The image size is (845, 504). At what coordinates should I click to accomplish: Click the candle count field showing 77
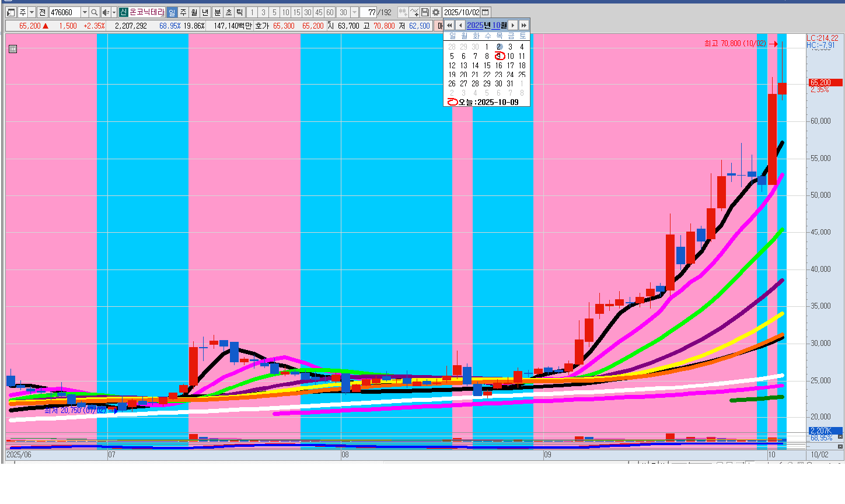click(368, 12)
